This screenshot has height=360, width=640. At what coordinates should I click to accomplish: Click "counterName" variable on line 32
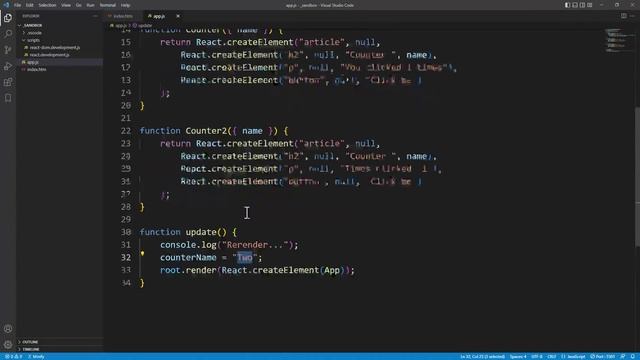click(188, 258)
